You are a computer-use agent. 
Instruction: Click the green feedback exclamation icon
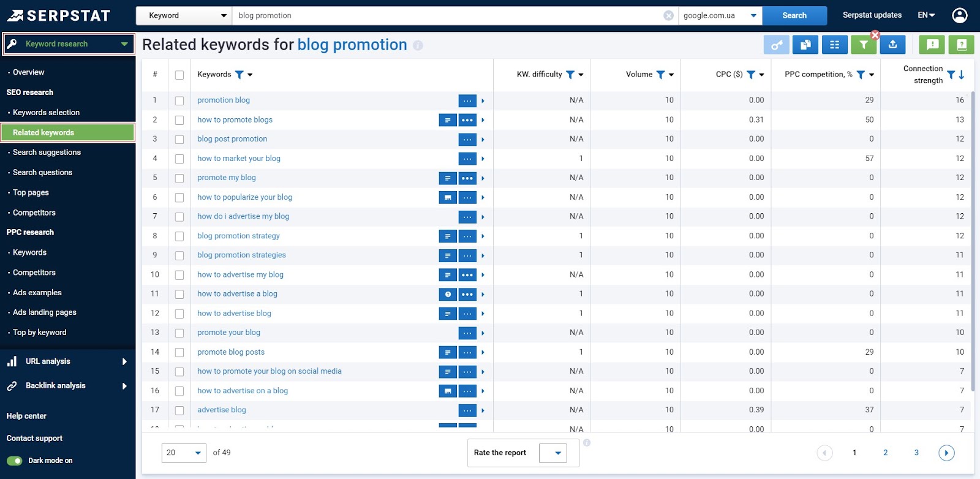click(932, 45)
